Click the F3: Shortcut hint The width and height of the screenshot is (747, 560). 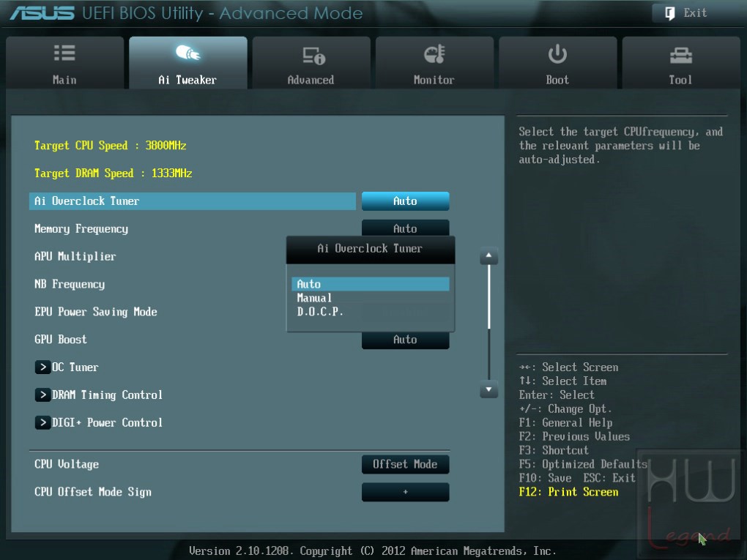[554, 450]
